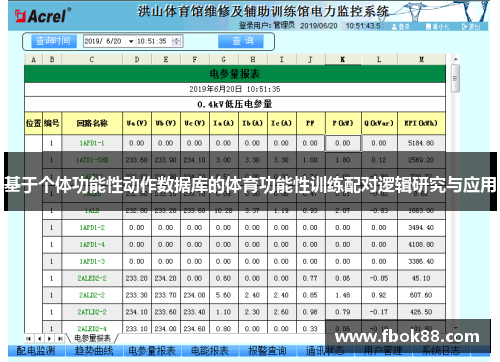500x362 pixels.
Task: Click the time spinner next to 10:51:35
Action: click(x=177, y=41)
